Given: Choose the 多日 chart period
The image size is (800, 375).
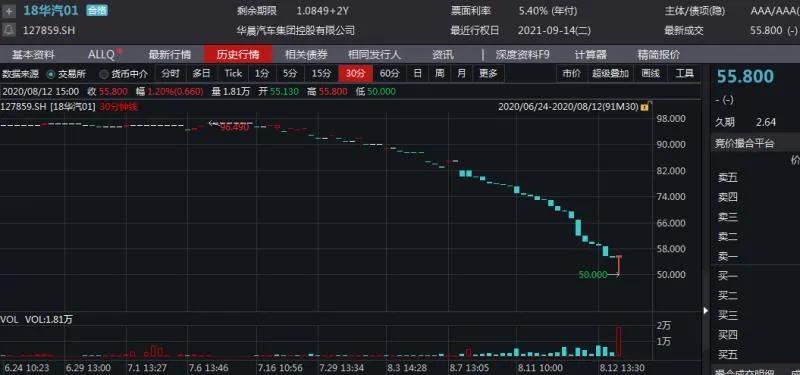Looking at the screenshot, I should coord(202,73).
